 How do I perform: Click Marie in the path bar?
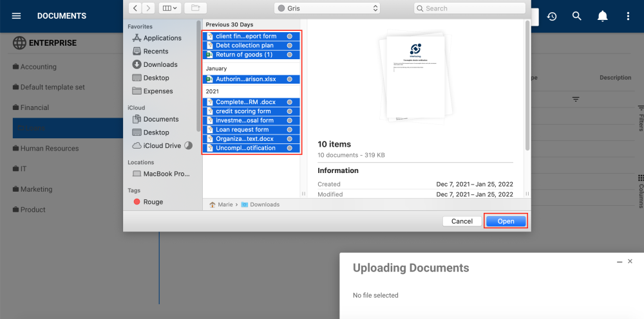click(x=221, y=204)
